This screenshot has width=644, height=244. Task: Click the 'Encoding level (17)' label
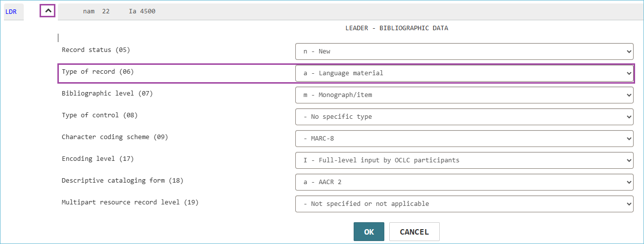coord(98,159)
